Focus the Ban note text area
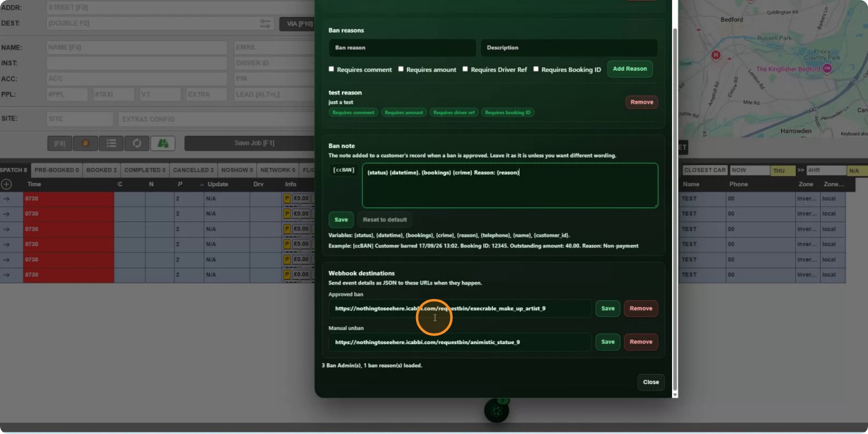The height and width of the screenshot is (434, 868). pyautogui.click(x=510, y=185)
